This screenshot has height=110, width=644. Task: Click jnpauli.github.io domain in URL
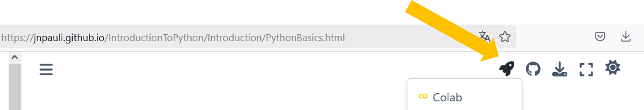click(x=69, y=38)
